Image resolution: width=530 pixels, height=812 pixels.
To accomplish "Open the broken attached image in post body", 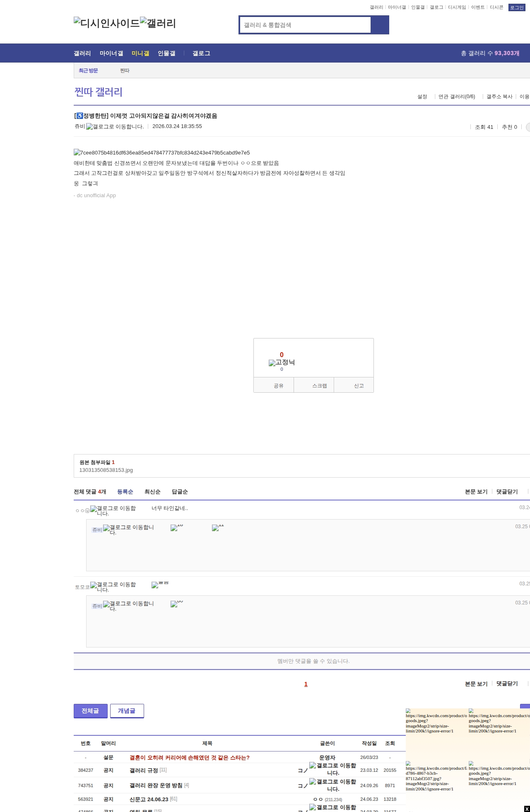I will click(x=162, y=153).
